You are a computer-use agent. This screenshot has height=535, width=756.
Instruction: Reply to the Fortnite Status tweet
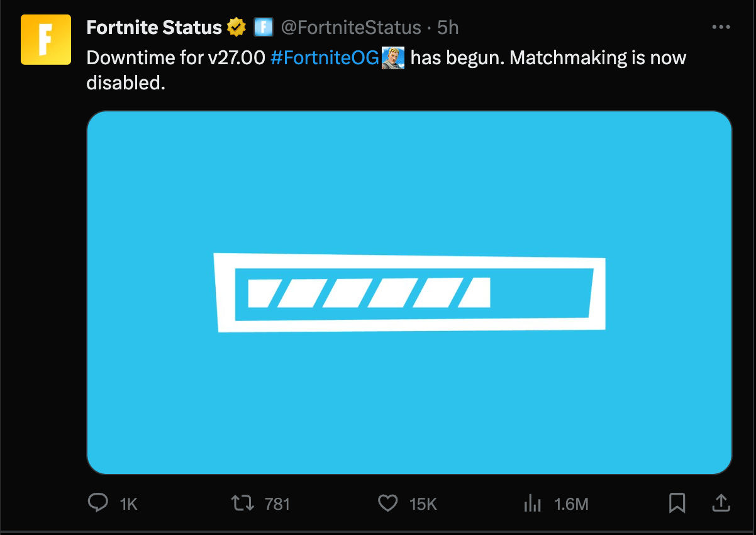pos(98,503)
